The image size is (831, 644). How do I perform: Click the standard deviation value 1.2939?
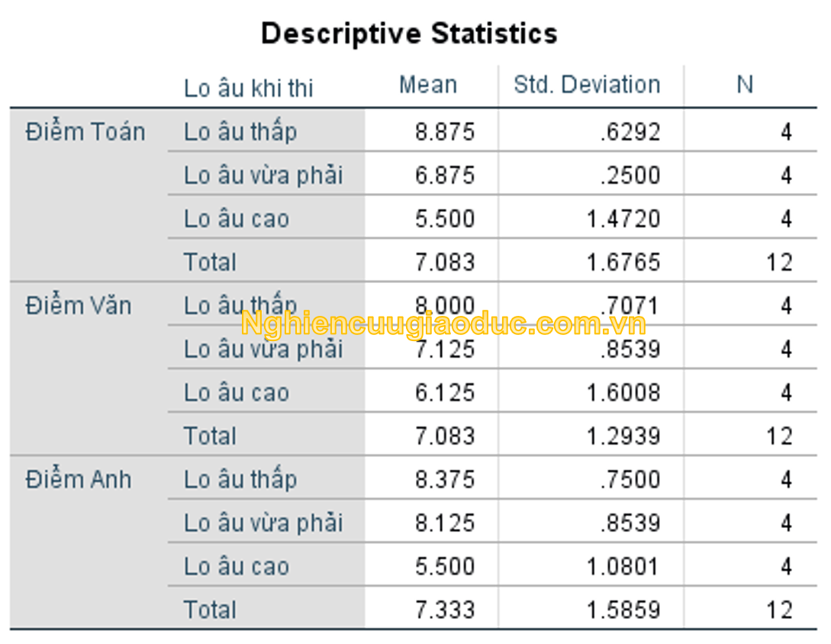click(x=623, y=436)
